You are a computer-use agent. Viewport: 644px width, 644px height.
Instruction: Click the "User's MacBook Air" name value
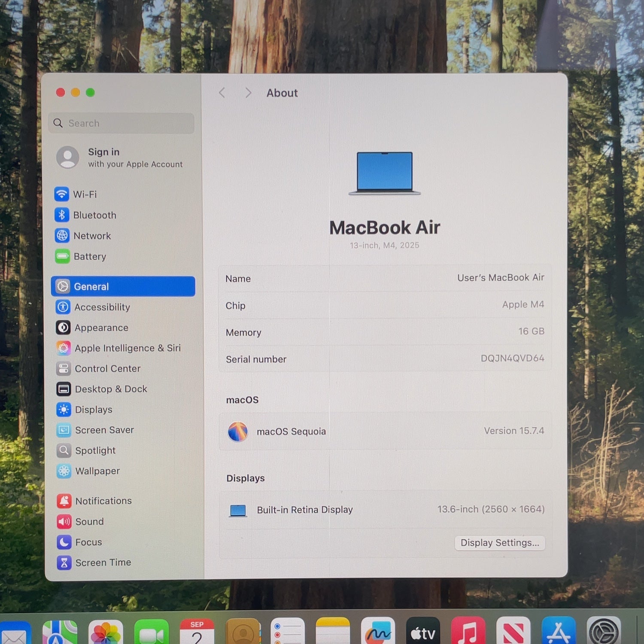pos(501,278)
